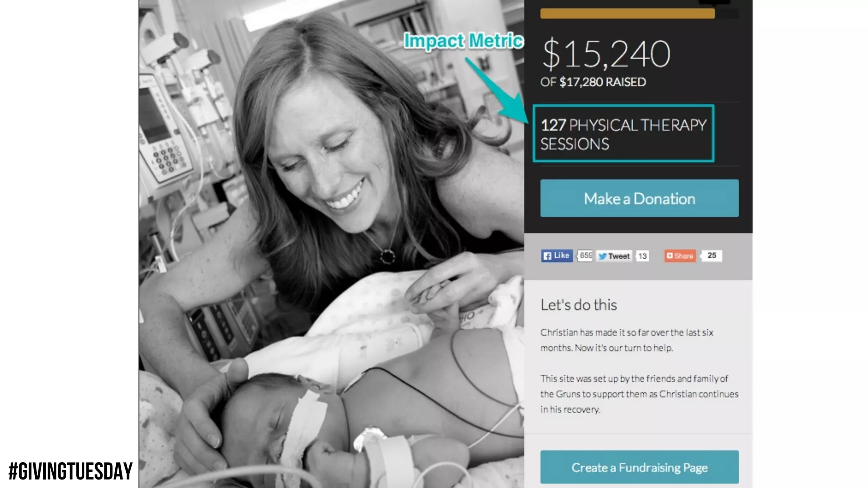Click the tweet count 13 bubble
Viewport: 868px width, 488px height.
[643, 256]
